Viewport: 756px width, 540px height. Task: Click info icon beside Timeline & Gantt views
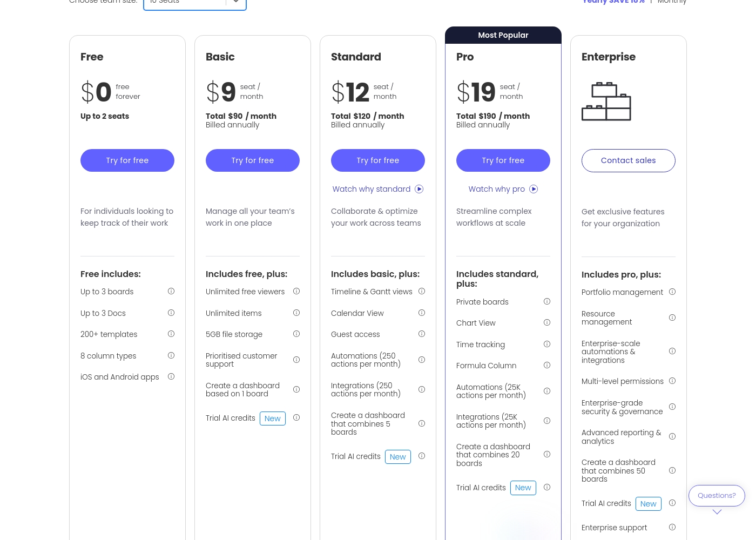pos(422,292)
